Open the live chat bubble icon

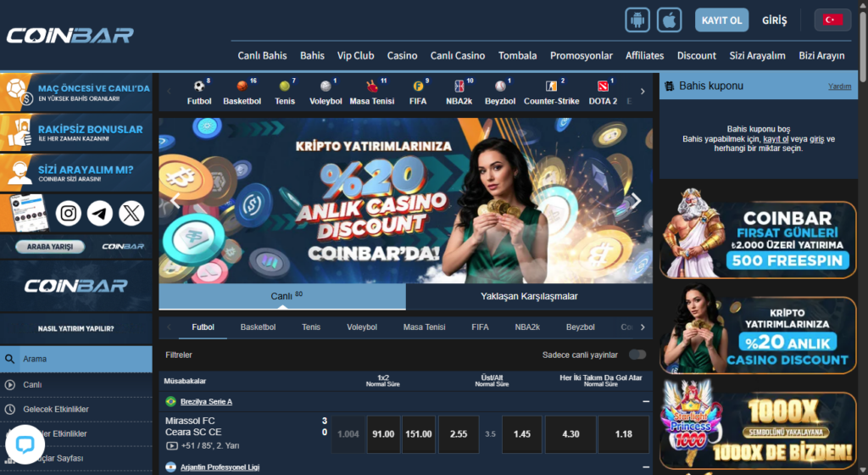point(25,445)
